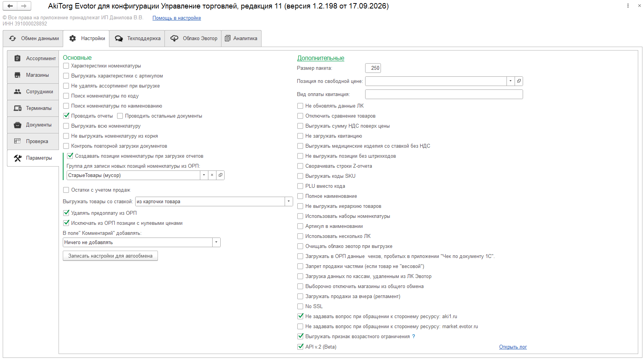Enable Артикул в наименовании checkbox
The width and height of the screenshot is (644, 359).
pos(300,226)
